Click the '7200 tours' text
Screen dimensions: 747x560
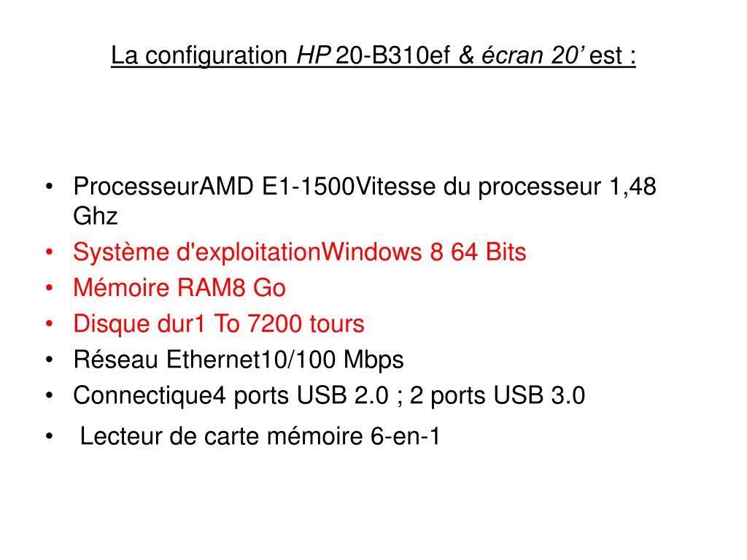(306, 324)
